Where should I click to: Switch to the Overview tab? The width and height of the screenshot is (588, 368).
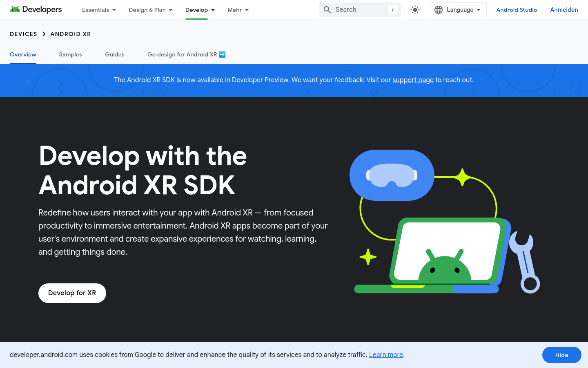click(x=23, y=54)
